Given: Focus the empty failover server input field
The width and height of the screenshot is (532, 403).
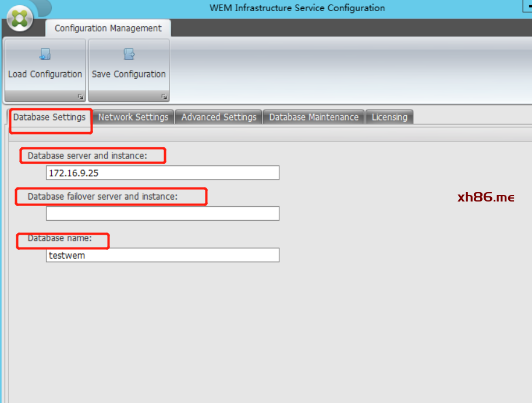Looking at the screenshot, I should (x=162, y=214).
